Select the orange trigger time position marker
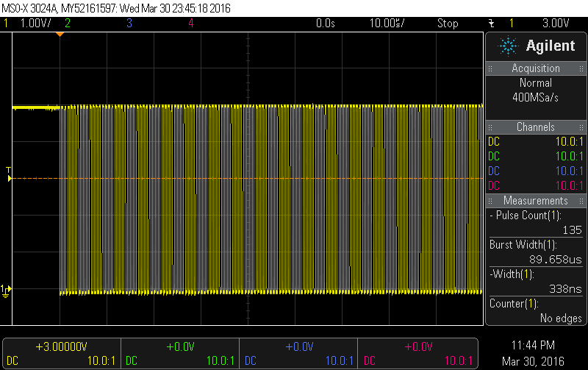 (x=60, y=35)
